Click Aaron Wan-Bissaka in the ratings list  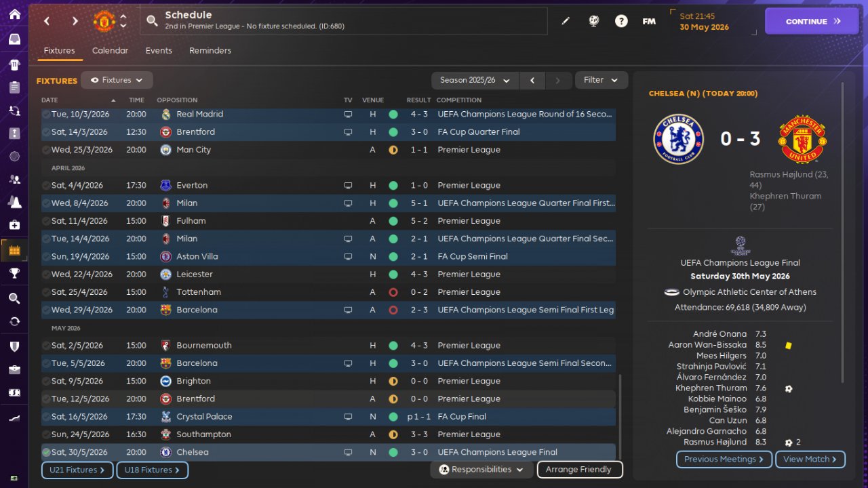point(707,345)
